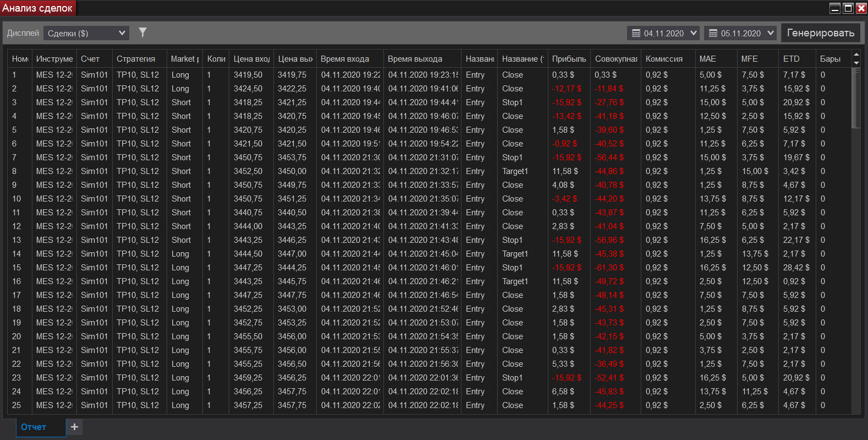Select the entry price cell 3452,75
Viewport: 868px width, 440px height.
click(248, 323)
